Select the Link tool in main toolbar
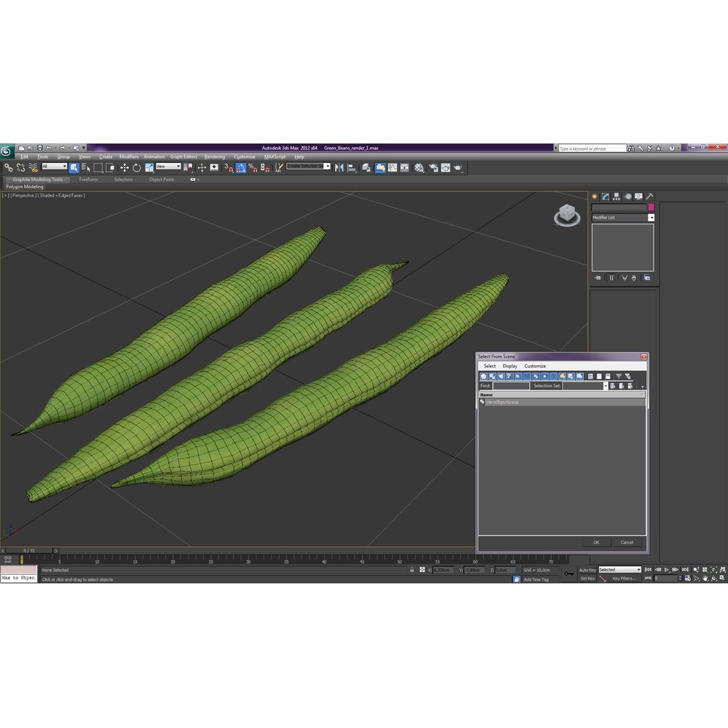Viewport: 728px width, 728px height. click(8, 168)
